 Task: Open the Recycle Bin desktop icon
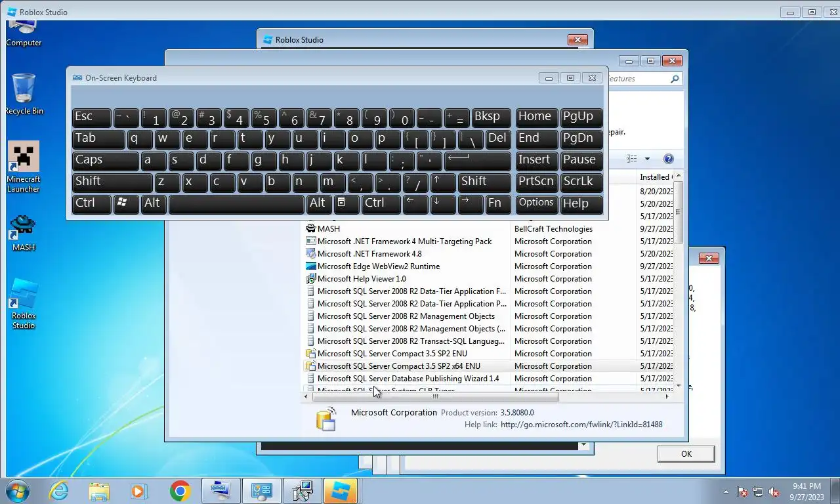tap(24, 94)
